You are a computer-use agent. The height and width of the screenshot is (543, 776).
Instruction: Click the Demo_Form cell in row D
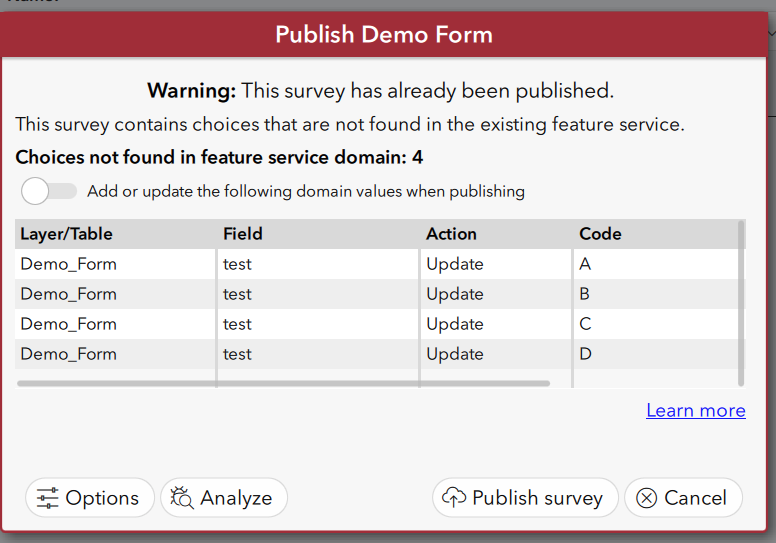tap(68, 354)
